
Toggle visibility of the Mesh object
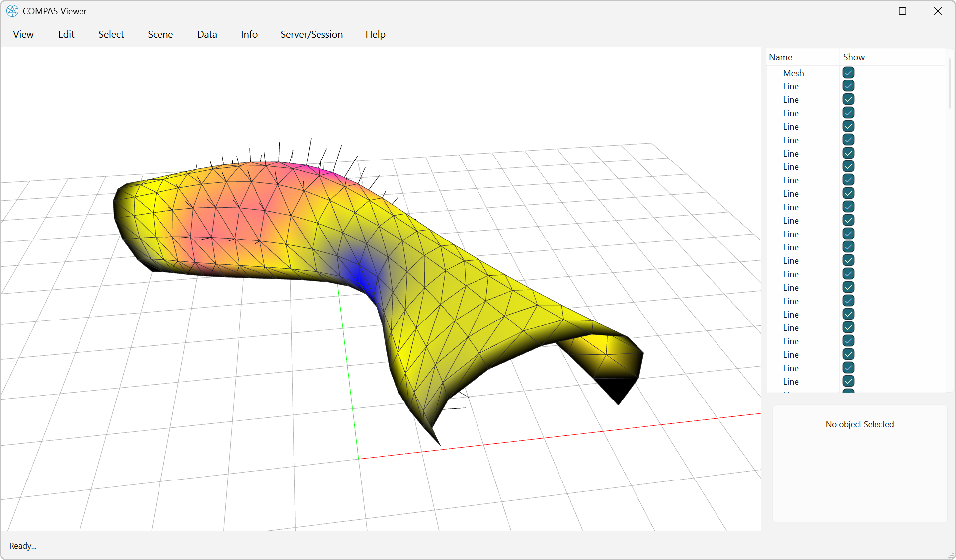point(848,72)
